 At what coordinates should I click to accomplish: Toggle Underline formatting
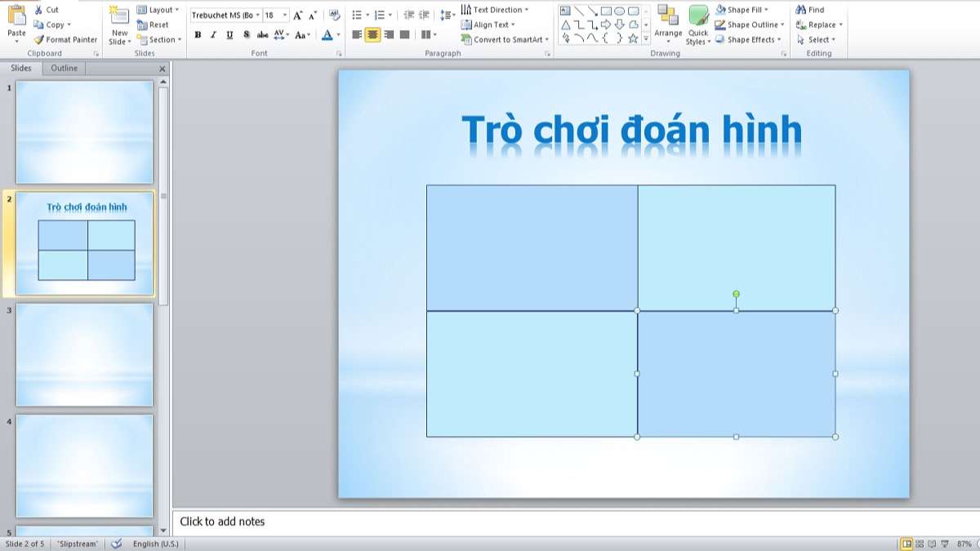click(x=229, y=35)
